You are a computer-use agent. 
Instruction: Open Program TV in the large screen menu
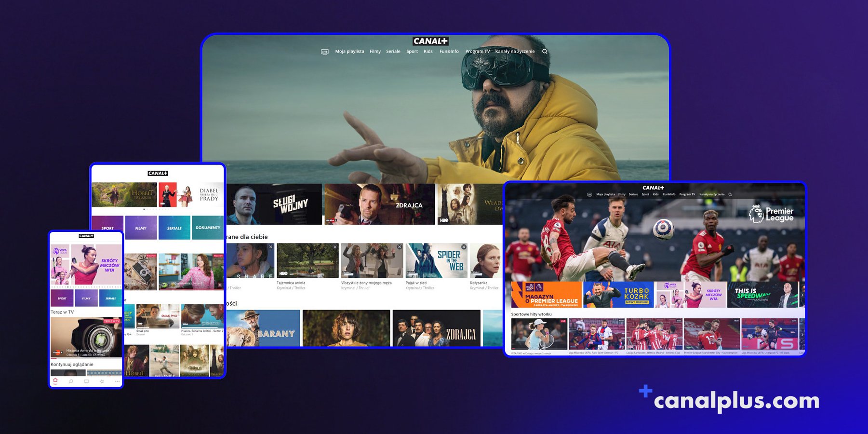(x=477, y=52)
